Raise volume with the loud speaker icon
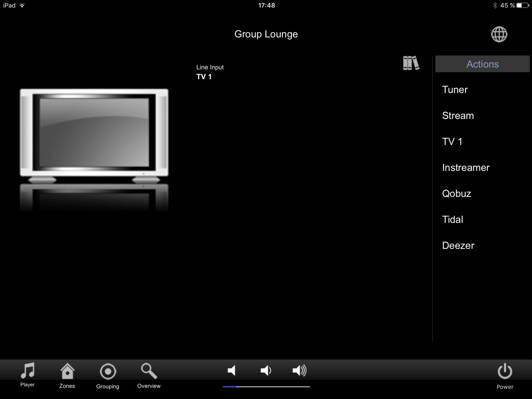 (299, 370)
